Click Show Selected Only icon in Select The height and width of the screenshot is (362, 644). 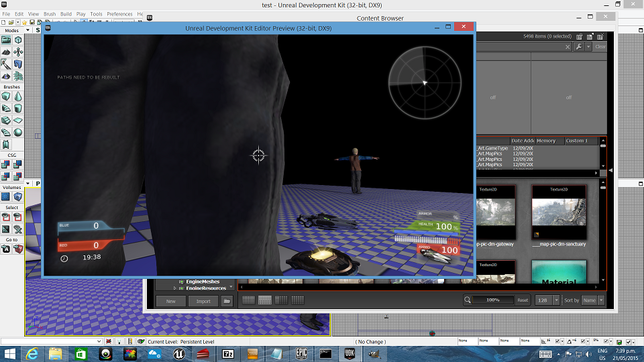click(x=6, y=217)
